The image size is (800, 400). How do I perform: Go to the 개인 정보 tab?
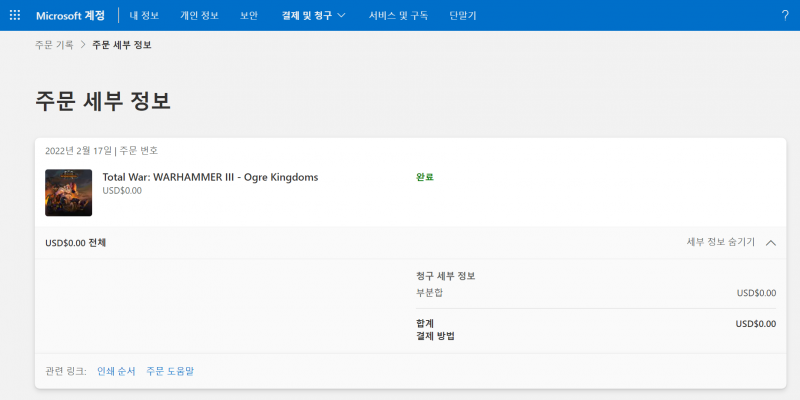coord(199,15)
